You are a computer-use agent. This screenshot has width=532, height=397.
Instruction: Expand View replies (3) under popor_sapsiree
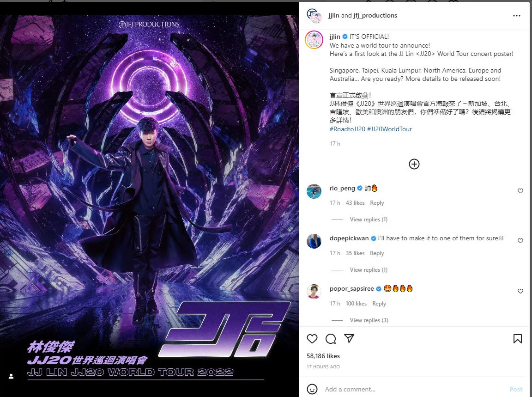tap(369, 320)
